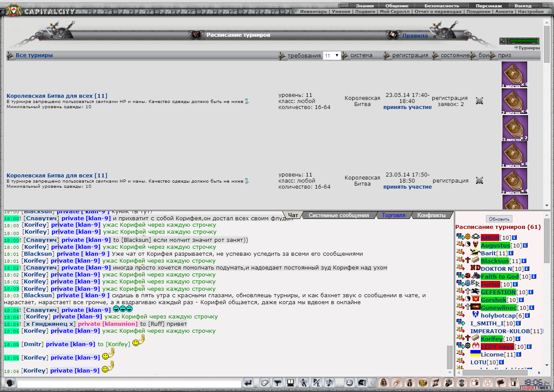Viewport: 554px width, 392px height.
Task: Switch to the Торговля tab
Action: tap(393, 215)
